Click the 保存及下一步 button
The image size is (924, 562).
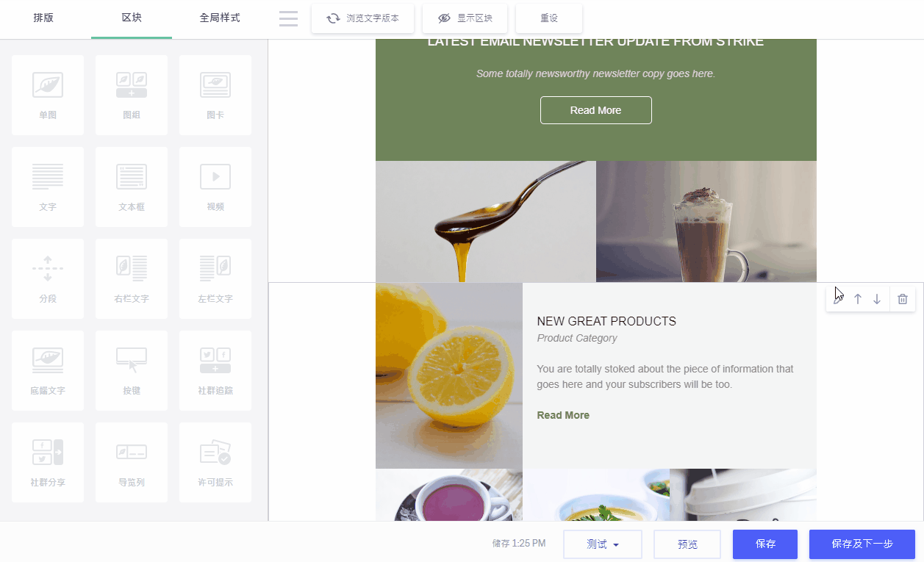(862, 544)
